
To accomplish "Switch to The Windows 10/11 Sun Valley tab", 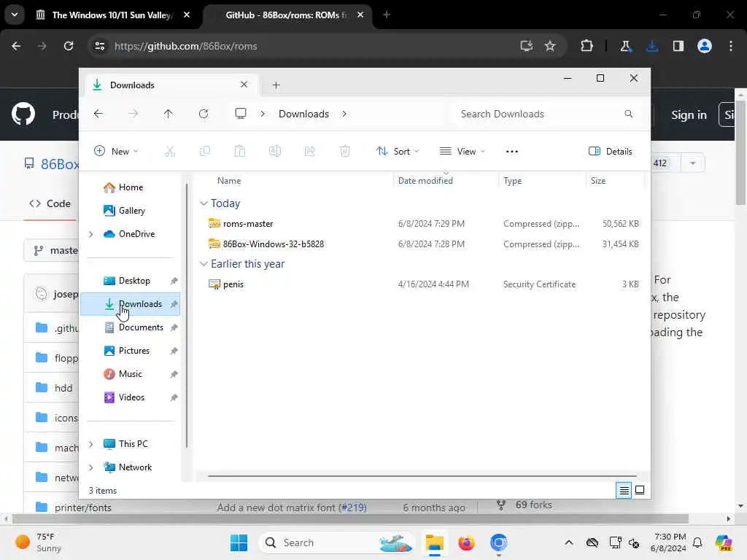I will pyautogui.click(x=112, y=15).
